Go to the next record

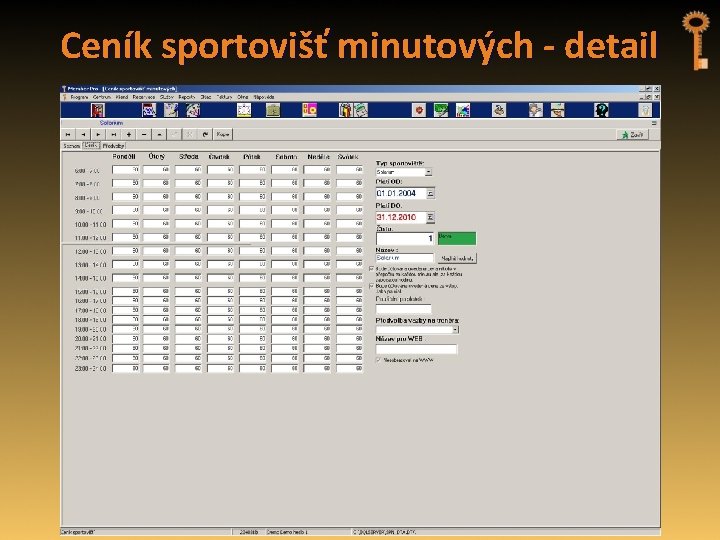[x=98, y=135]
